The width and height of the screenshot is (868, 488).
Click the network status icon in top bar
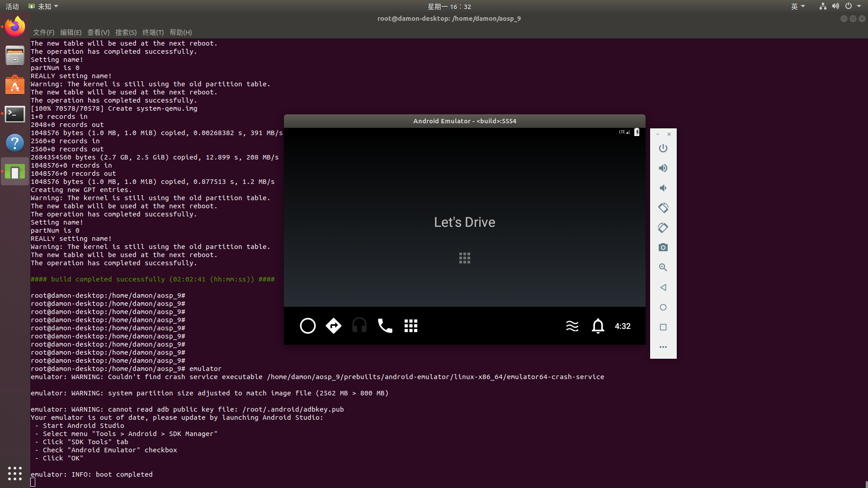click(x=823, y=6)
